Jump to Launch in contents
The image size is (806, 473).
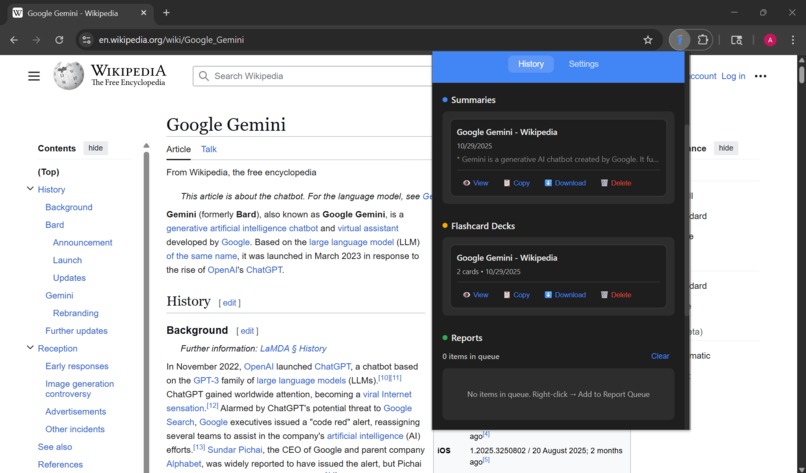pyautogui.click(x=67, y=260)
